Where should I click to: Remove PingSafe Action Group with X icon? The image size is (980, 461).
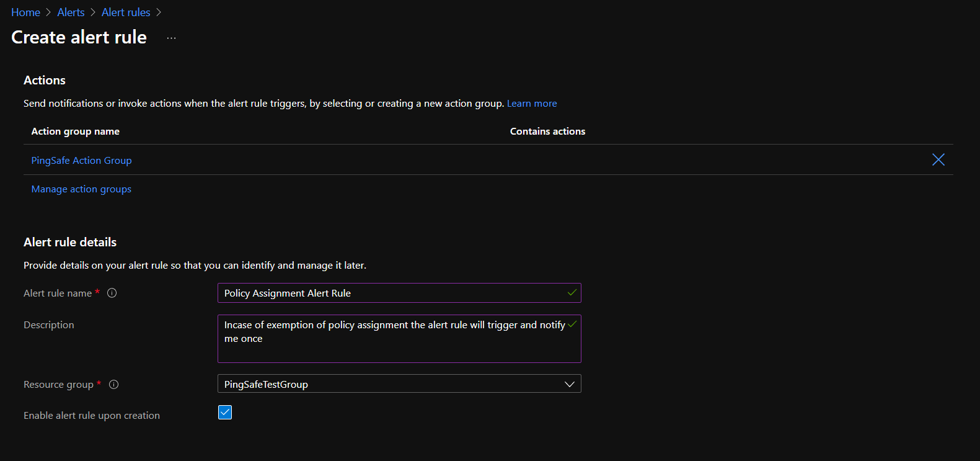pos(938,160)
